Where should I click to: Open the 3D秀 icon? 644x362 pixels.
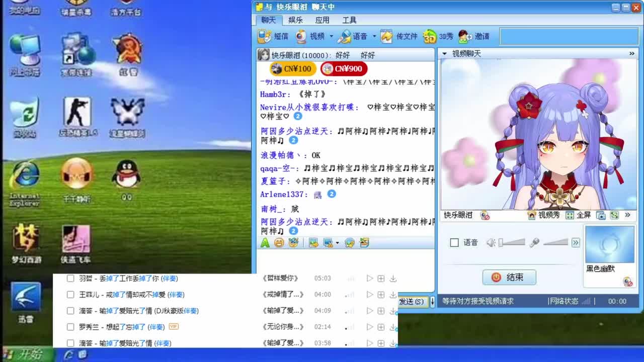(x=429, y=36)
